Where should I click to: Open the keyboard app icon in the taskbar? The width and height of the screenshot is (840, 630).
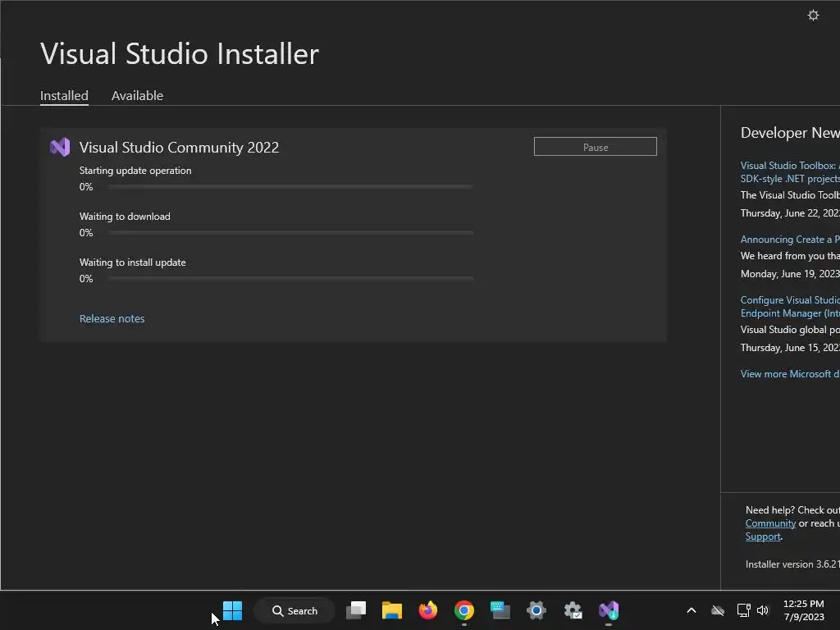point(500,610)
